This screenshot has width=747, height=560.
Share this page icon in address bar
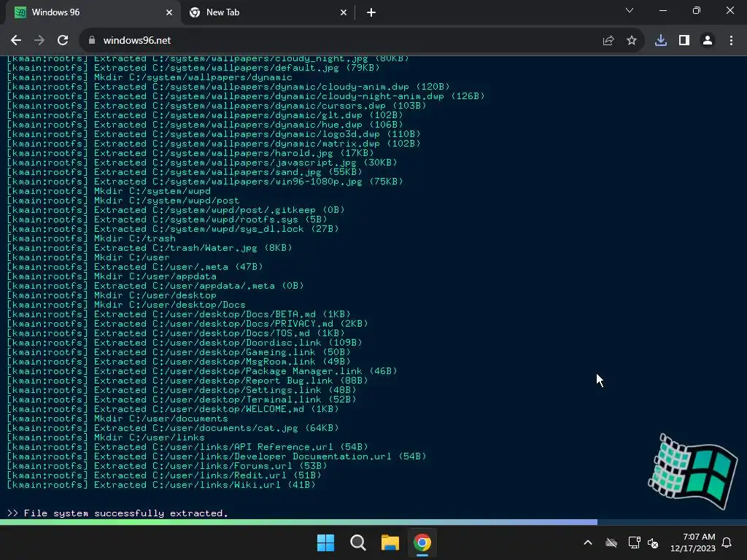click(x=608, y=41)
